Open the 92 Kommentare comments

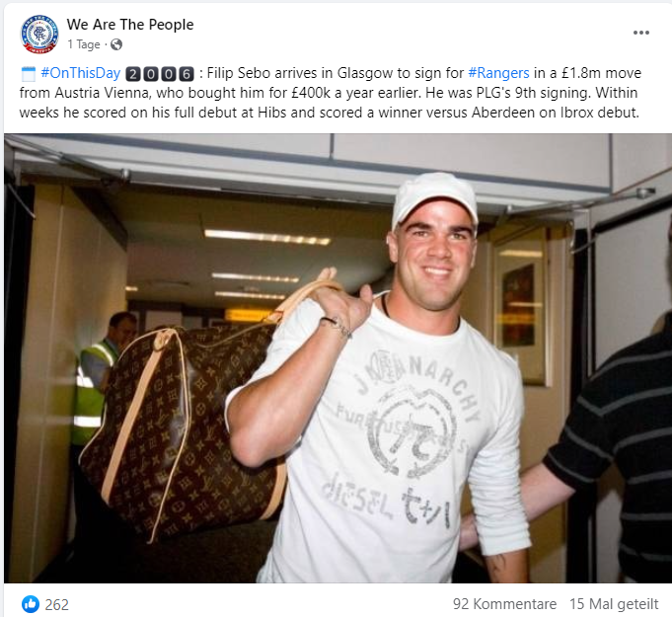(x=505, y=604)
